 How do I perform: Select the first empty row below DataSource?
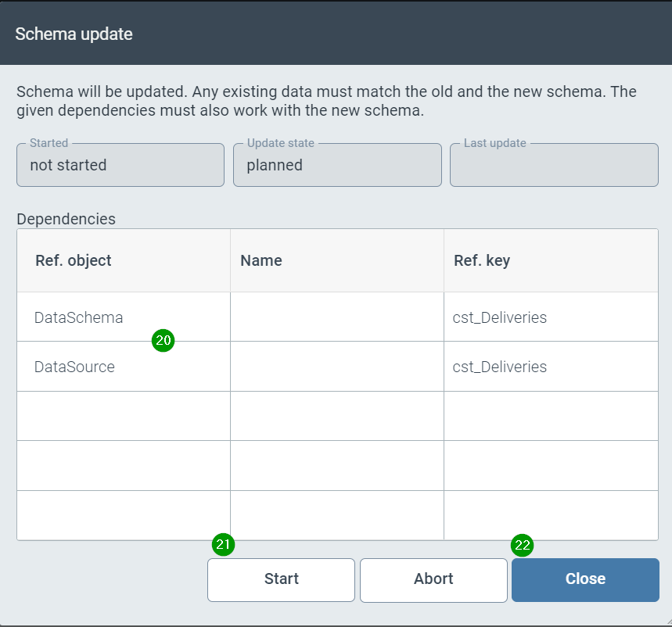[x=336, y=416]
